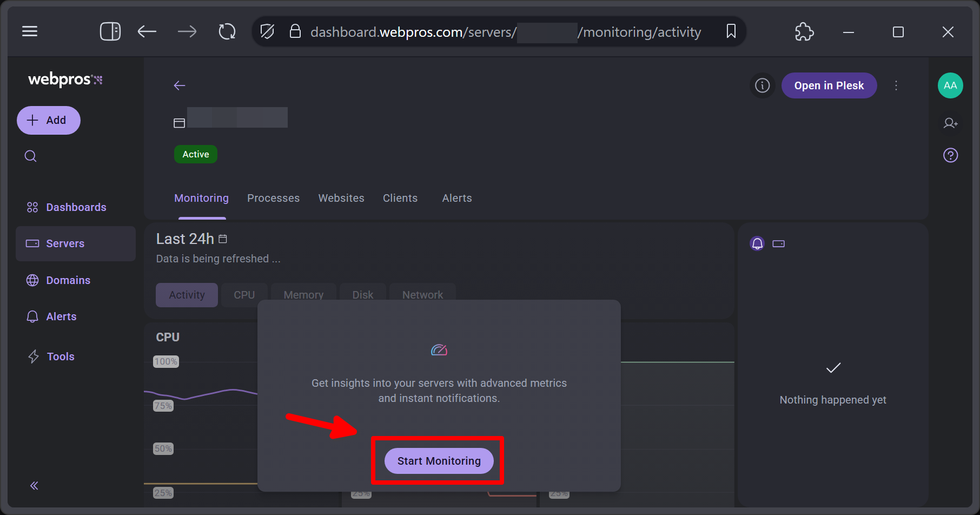Switch to the Processes tab
The height and width of the screenshot is (515, 980).
point(273,198)
